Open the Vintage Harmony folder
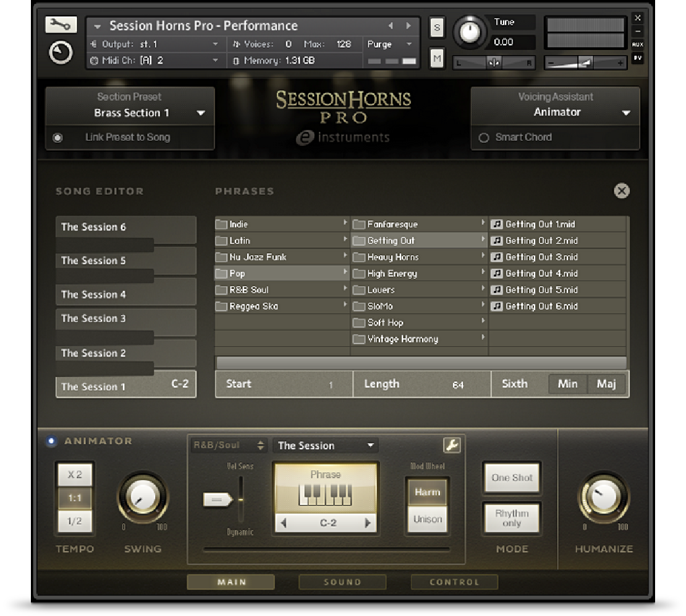686x616 pixels. [420, 339]
